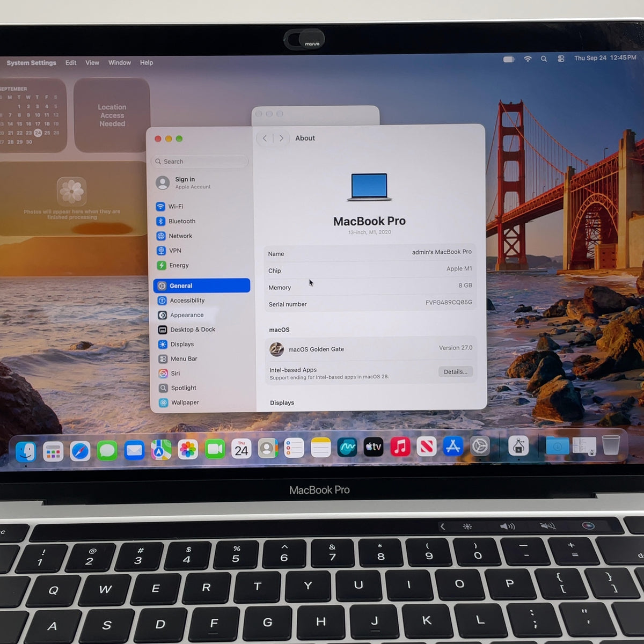Image resolution: width=644 pixels, height=644 pixels.
Task: Go back with the left chevron
Action: tap(265, 138)
